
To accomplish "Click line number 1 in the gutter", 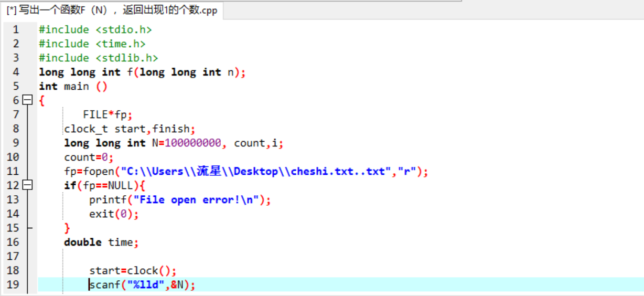I will pos(16,29).
